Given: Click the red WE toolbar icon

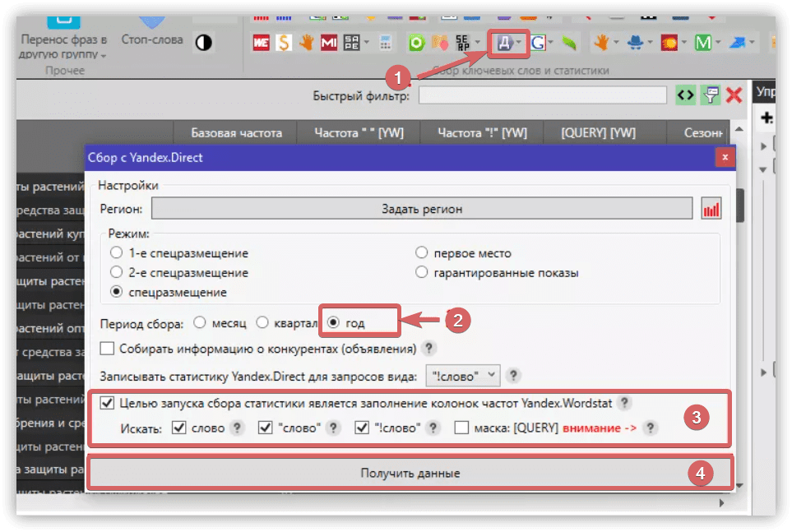Looking at the screenshot, I should (261, 43).
